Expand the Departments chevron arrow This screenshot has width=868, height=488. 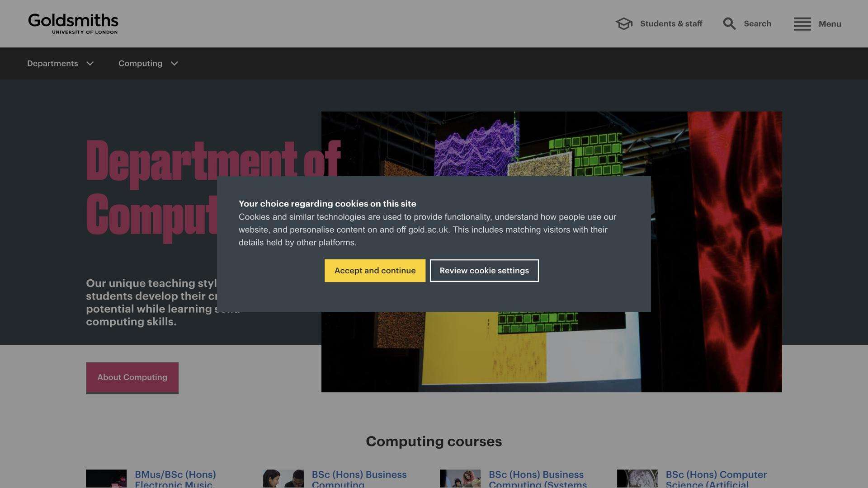pyautogui.click(x=90, y=64)
